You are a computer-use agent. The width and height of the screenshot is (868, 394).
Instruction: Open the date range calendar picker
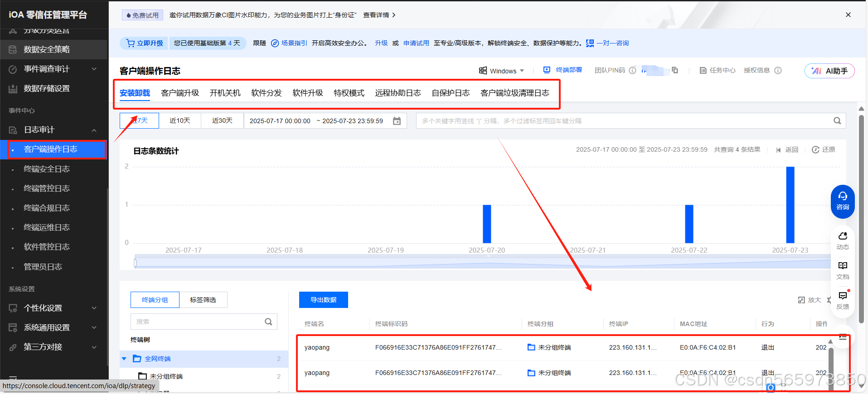pyautogui.click(x=397, y=121)
